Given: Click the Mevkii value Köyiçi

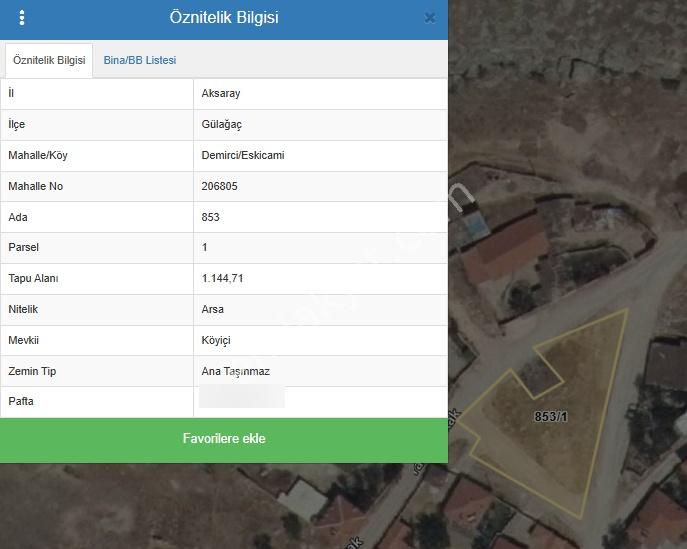Looking at the screenshot, I should (216, 340).
